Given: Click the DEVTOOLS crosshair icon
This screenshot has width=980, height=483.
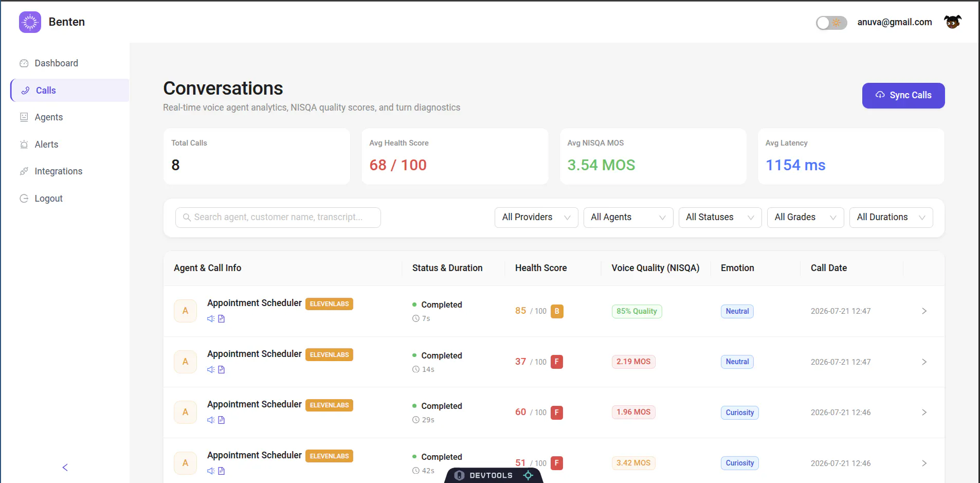Looking at the screenshot, I should pyautogui.click(x=528, y=475).
